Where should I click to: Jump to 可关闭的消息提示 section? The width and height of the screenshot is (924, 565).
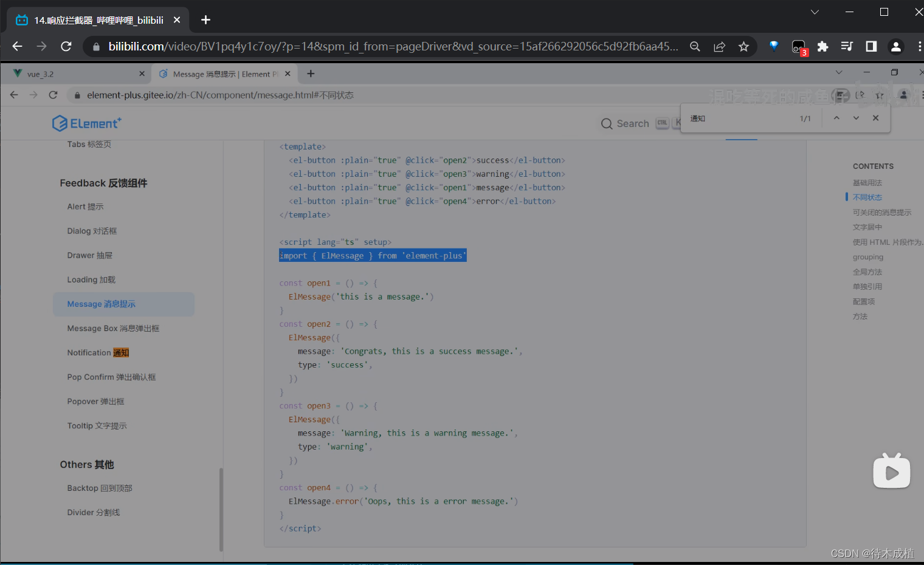[881, 212]
